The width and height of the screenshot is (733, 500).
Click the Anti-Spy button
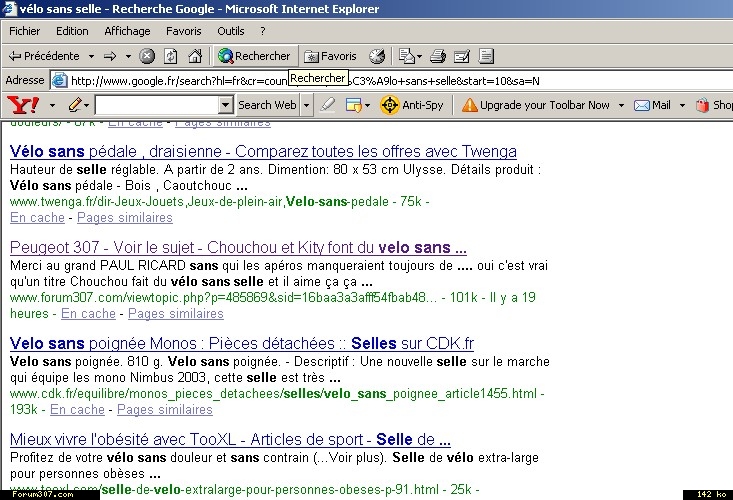click(x=412, y=105)
